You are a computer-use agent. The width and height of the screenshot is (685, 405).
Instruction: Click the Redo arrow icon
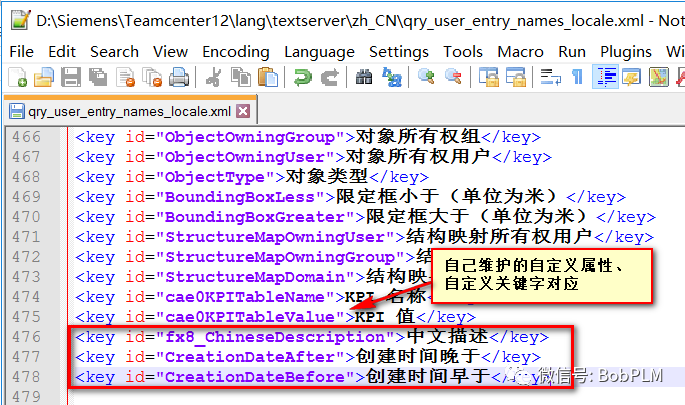[x=330, y=77]
